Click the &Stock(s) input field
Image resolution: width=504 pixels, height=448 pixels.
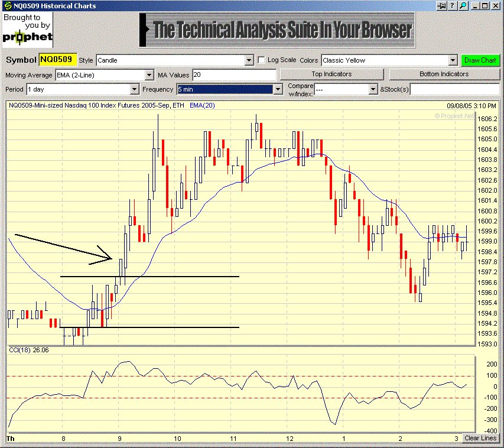454,89
